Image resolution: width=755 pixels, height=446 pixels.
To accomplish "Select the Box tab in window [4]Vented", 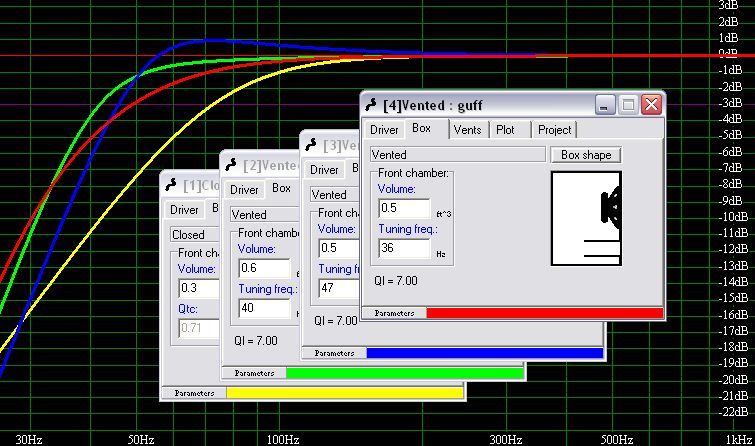I will pyautogui.click(x=422, y=129).
